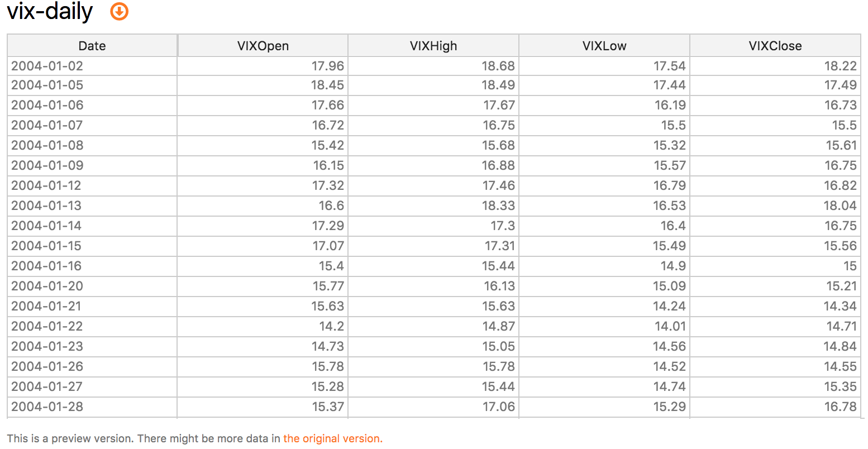Open the original version link
Image resolution: width=868 pixels, height=449 pixels.
[x=332, y=438]
